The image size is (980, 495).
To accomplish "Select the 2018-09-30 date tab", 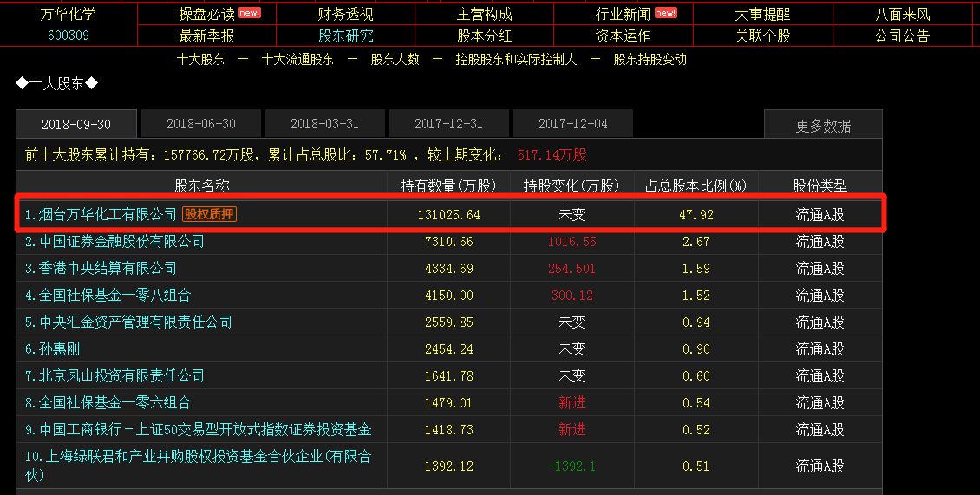I will point(76,124).
